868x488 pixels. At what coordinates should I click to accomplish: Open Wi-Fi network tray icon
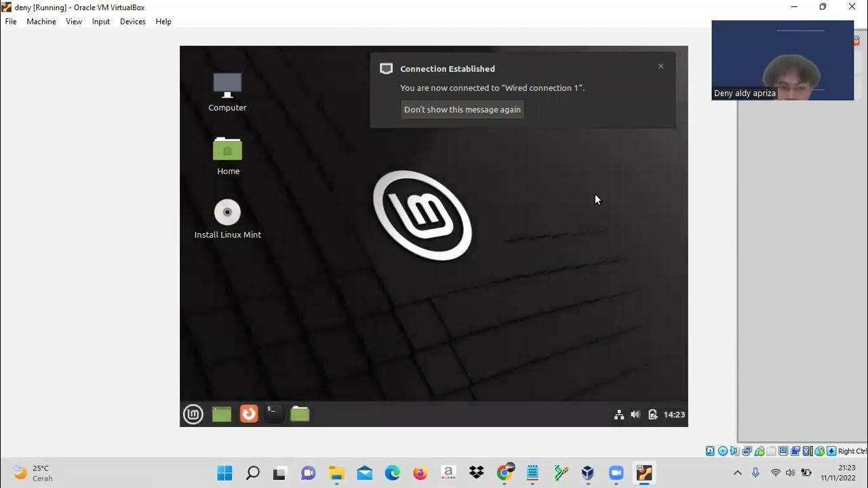click(776, 472)
